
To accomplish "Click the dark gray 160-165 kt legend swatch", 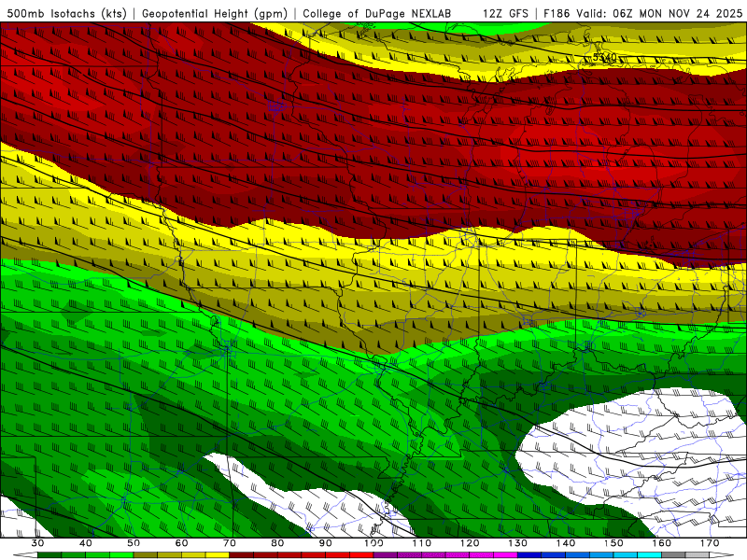I will (673, 555).
